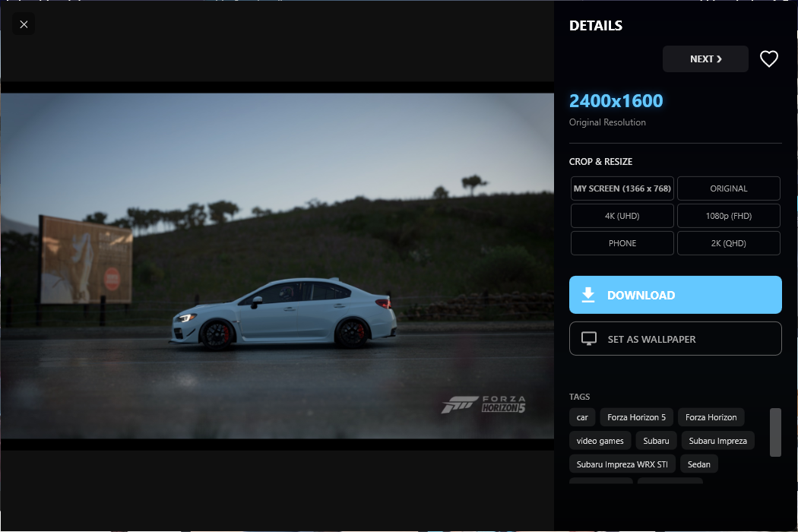Image resolution: width=798 pixels, height=532 pixels.
Task: Select the 1080p (FHD) resize option
Action: click(728, 216)
